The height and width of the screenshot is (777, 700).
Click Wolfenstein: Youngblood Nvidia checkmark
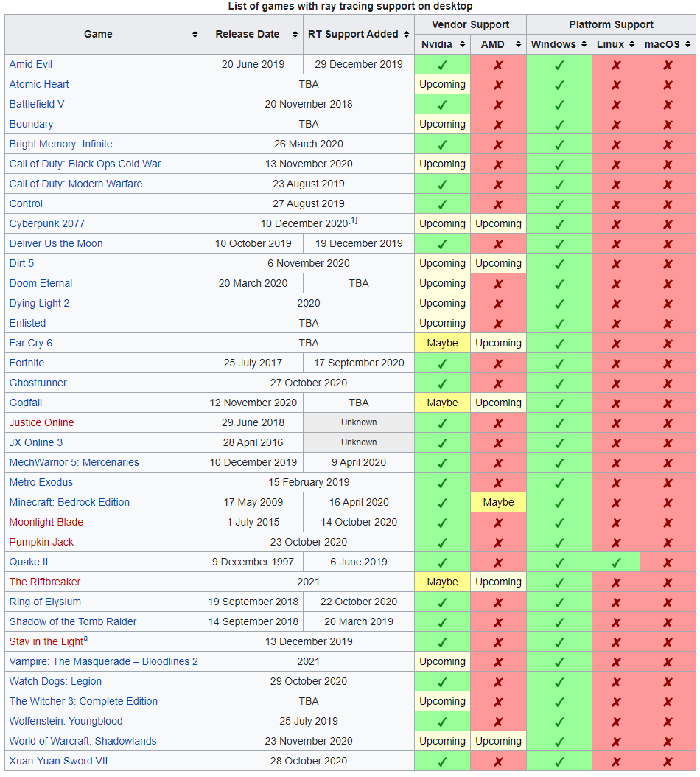[442, 722]
